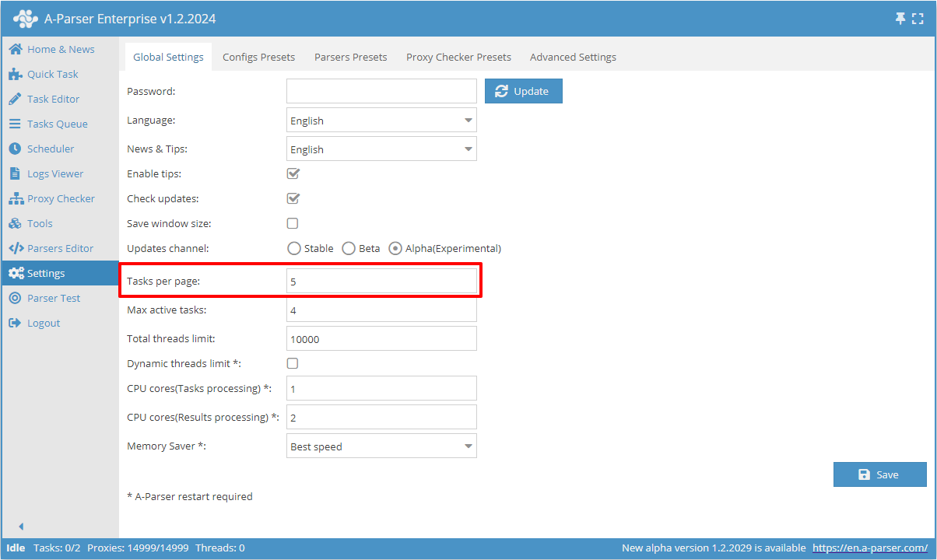Viewport: 937px width, 560px height.
Task: Click the Password input field
Action: click(381, 91)
